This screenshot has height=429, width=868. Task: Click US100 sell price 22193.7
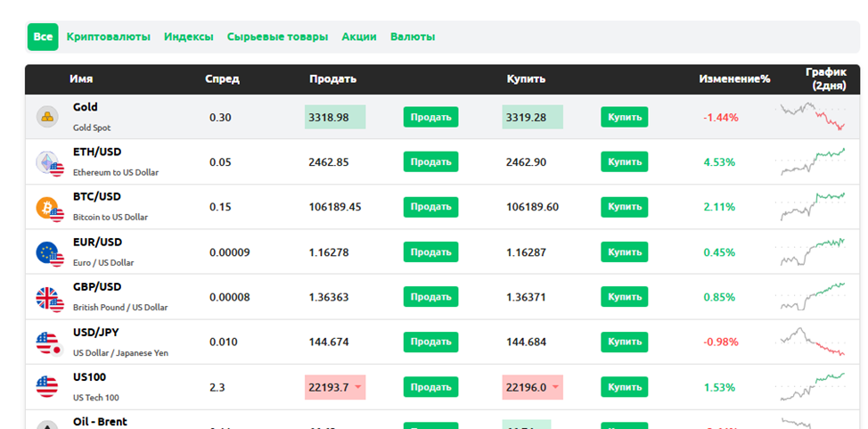pyautogui.click(x=335, y=387)
